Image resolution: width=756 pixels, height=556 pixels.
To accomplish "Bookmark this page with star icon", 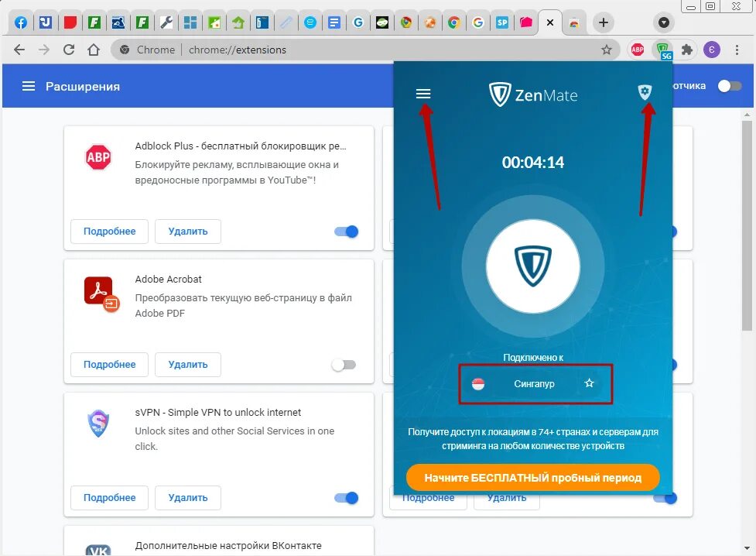I will [607, 50].
